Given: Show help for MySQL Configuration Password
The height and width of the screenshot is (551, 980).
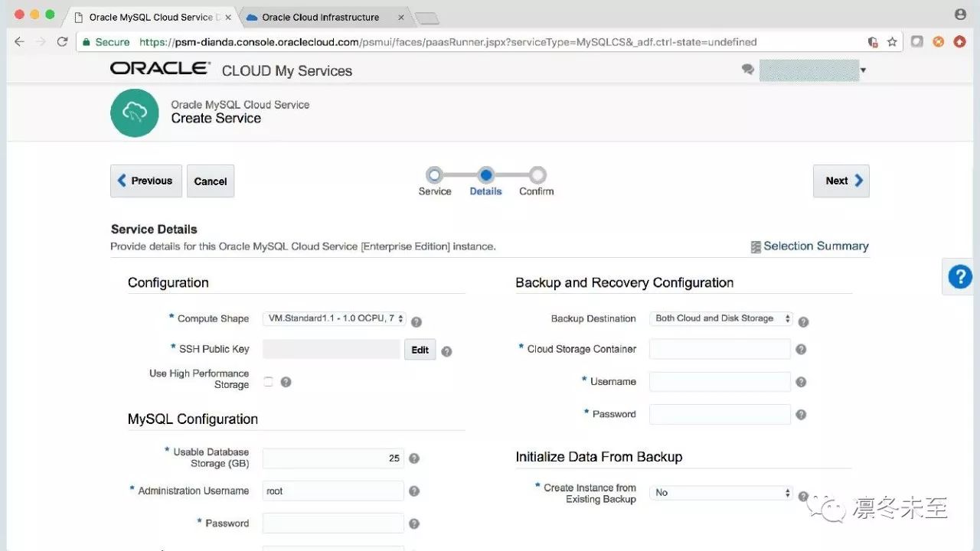Looking at the screenshot, I should pyautogui.click(x=414, y=524).
